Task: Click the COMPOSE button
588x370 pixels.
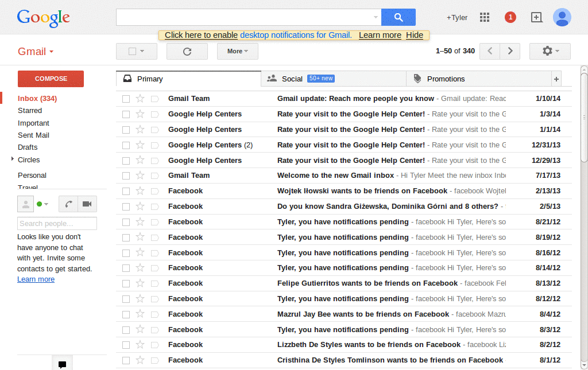Action: pos(51,79)
